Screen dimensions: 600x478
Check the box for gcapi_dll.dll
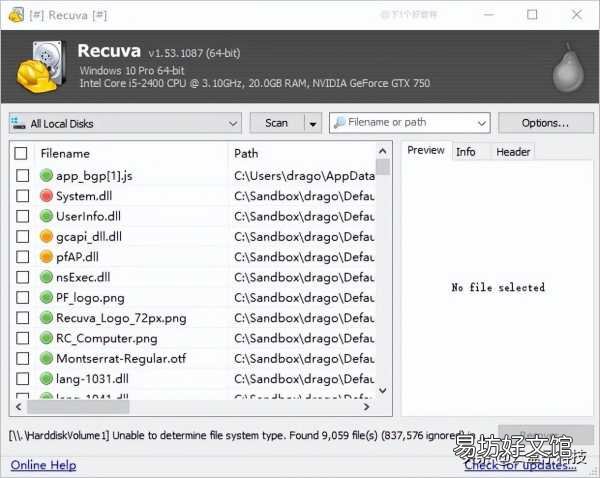pyautogui.click(x=23, y=237)
